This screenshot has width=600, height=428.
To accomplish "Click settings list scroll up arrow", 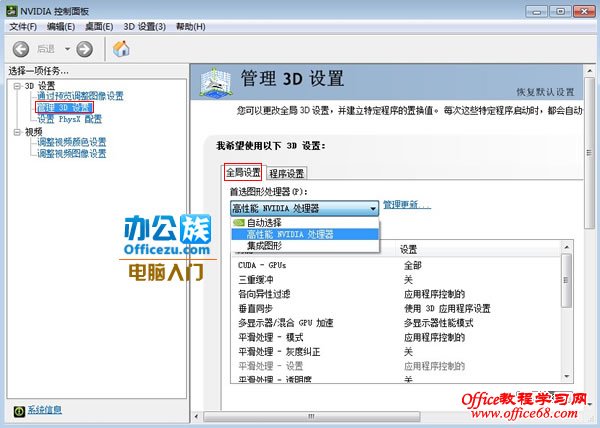I will [567, 247].
